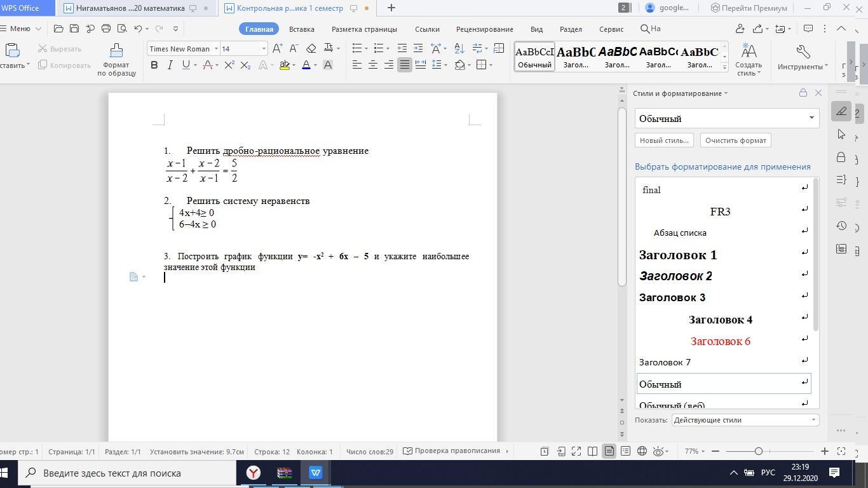The image size is (868, 488).
Task: Apply superscript formatting
Action: pyautogui.click(x=229, y=65)
